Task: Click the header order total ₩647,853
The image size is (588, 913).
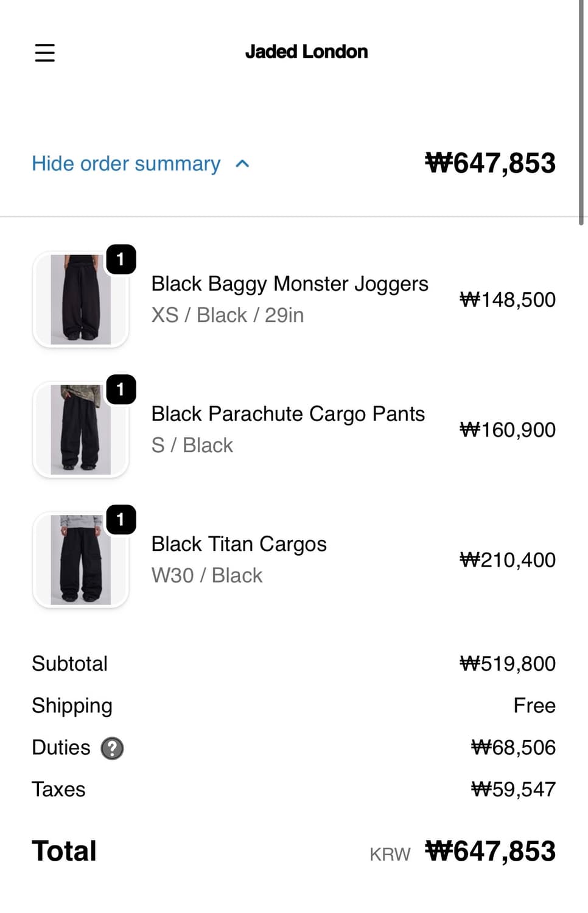Action: [490, 163]
